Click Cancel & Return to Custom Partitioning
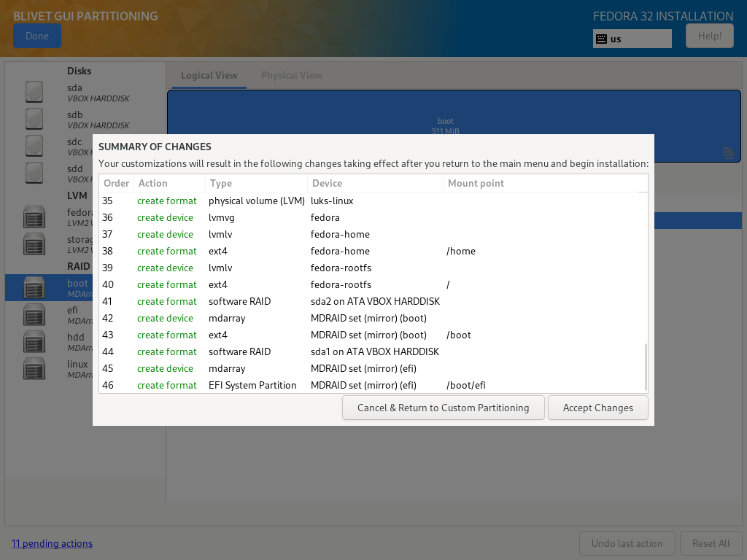Viewport: 747px width, 560px height. [x=443, y=408]
